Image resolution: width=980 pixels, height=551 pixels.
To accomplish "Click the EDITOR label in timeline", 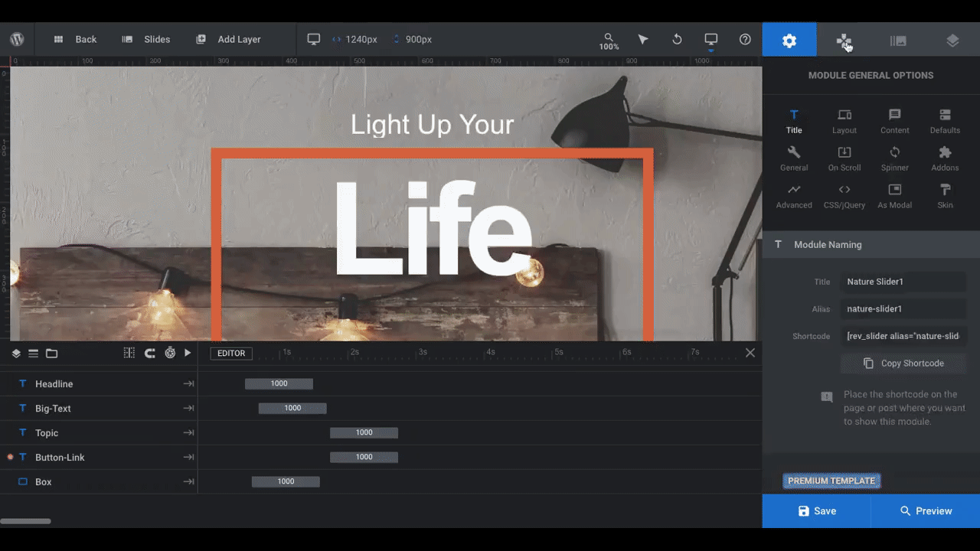I will (231, 354).
